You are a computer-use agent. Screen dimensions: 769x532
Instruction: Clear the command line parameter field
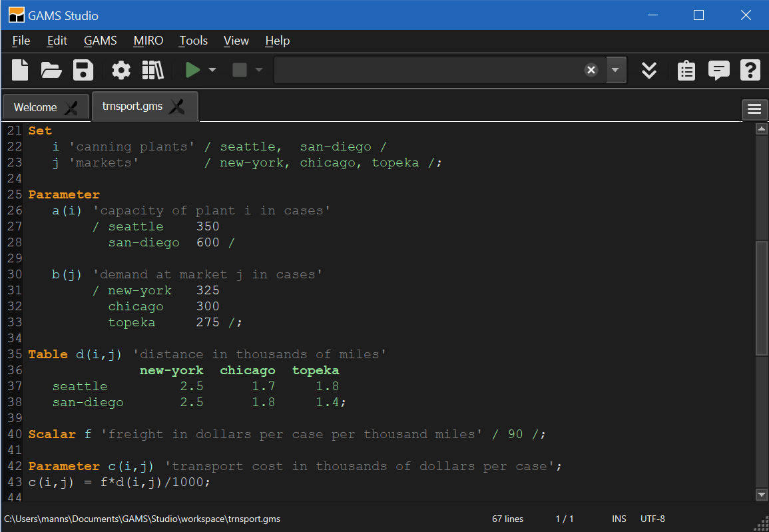pyautogui.click(x=591, y=70)
